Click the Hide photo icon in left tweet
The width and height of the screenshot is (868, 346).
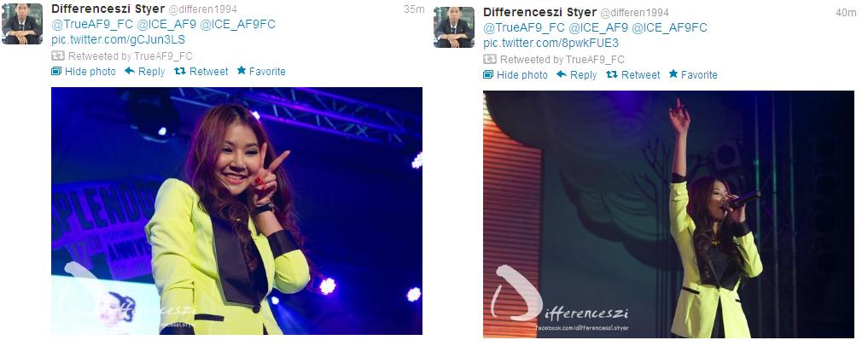click(56, 71)
